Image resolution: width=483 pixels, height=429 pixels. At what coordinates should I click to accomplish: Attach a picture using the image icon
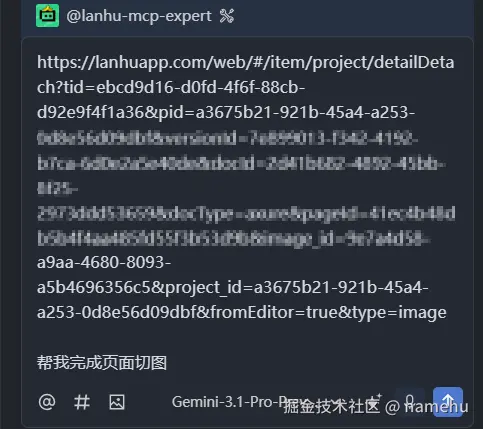117,402
